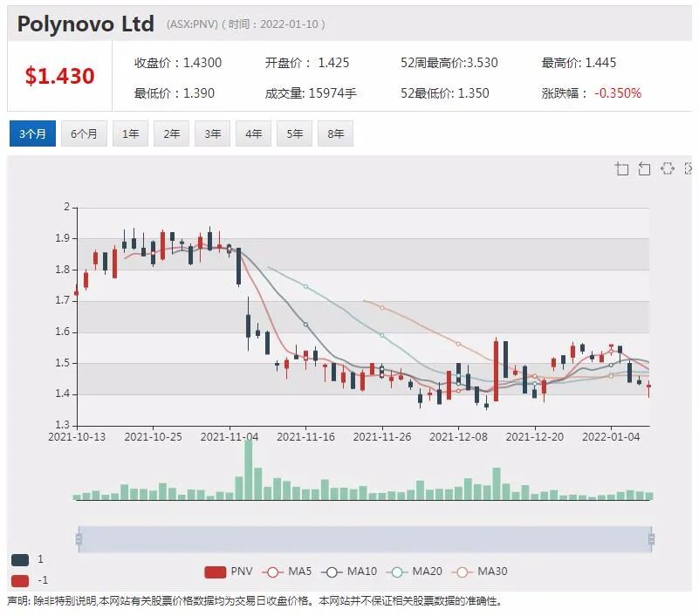This screenshot has width=699, height=616.
Task: Click 52周最高价:3.530 text
Action: (449, 63)
